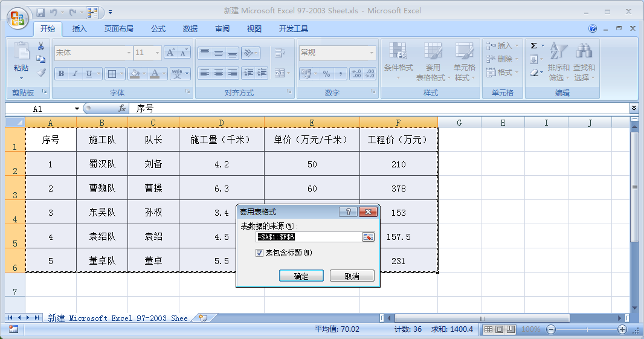The width and height of the screenshot is (644, 339).
Task: Switch to the 公式 ribbon tab
Action: tap(158, 29)
